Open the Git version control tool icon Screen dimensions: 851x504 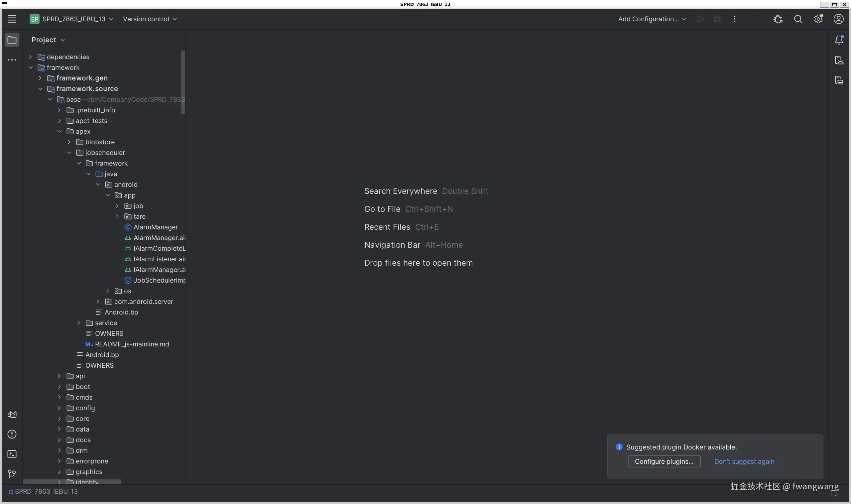pos(12,474)
